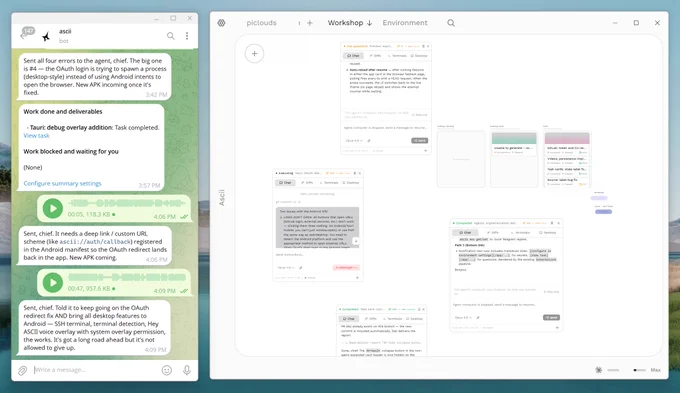Delete the Has questions card via trash icon
This screenshot has height=393, width=680.
pos(424,46)
